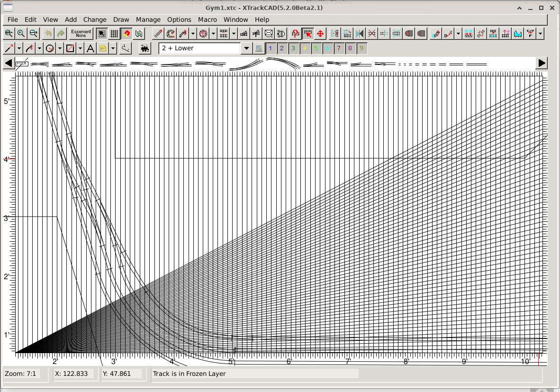
Task: Toggle layer 7 visibility button
Action: coord(339,48)
